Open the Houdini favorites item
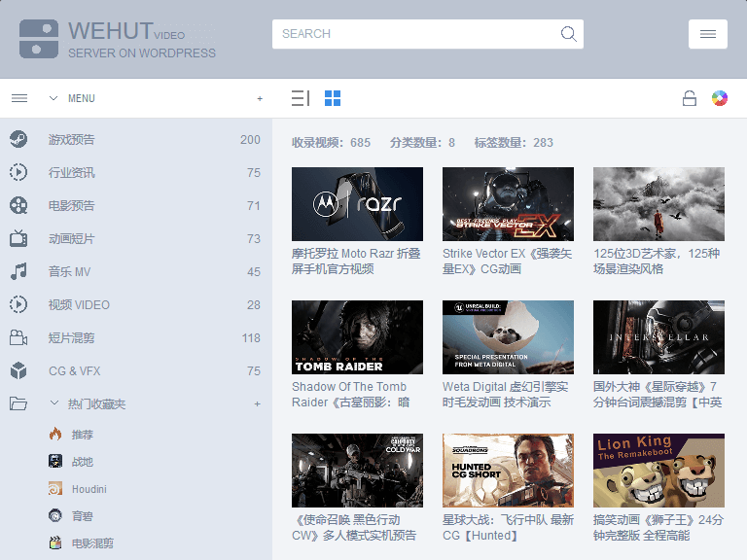Image resolution: width=747 pixels, height=560 pixels. pos(89,489)
